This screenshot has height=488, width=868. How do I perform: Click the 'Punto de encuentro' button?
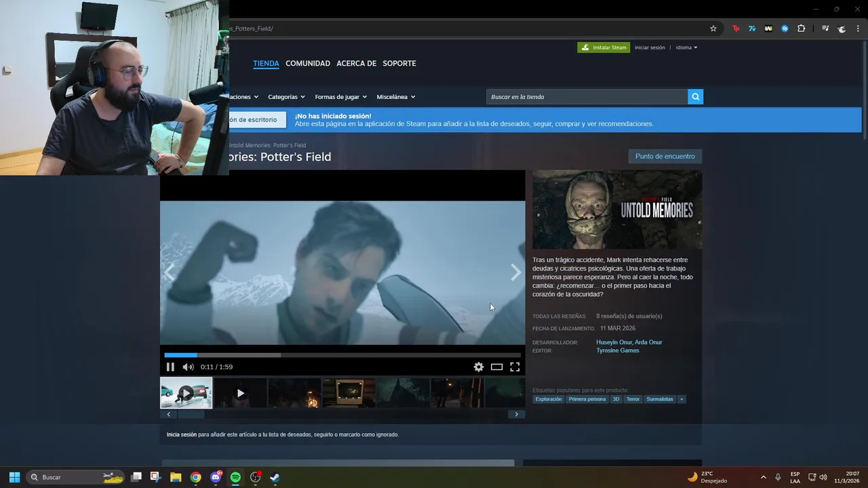(x=665, y=157)
